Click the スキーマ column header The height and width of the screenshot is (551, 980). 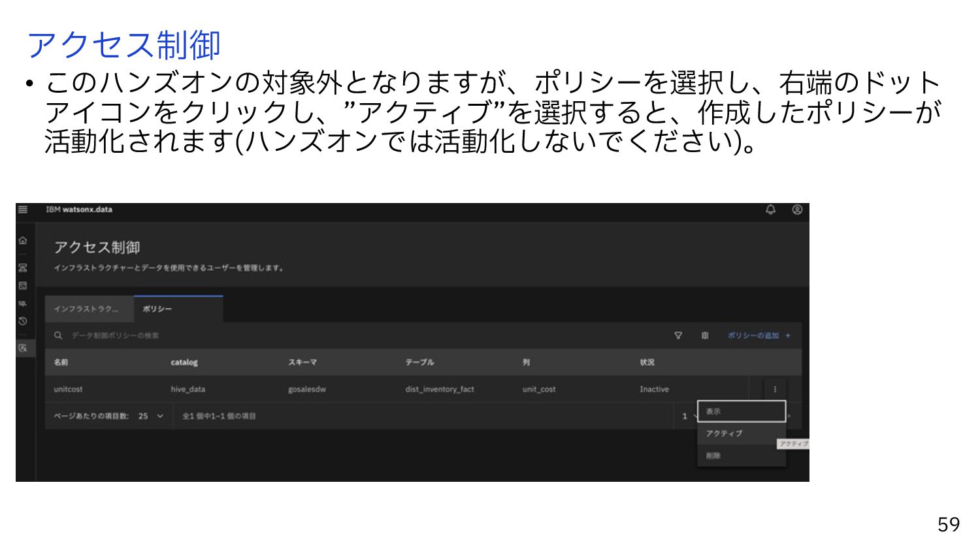point(302,362)
